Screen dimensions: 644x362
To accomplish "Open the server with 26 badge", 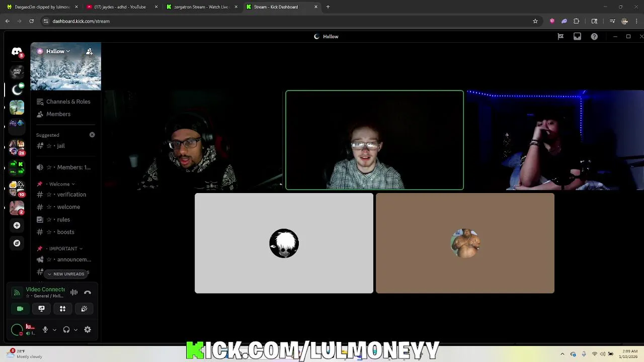I will click(17, 148).
